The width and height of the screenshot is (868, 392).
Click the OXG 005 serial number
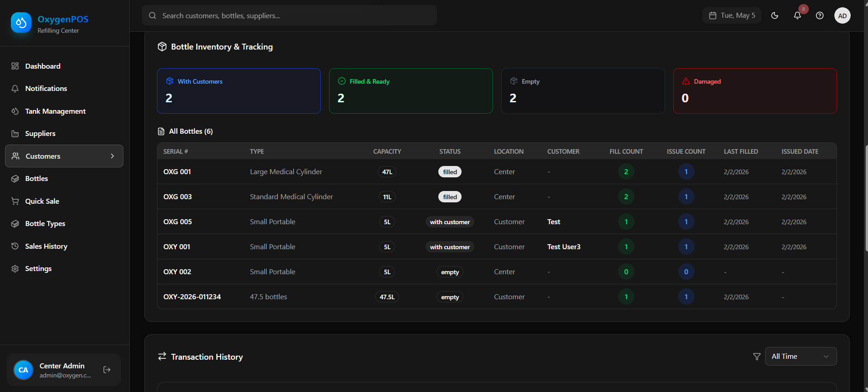point(178,221)
